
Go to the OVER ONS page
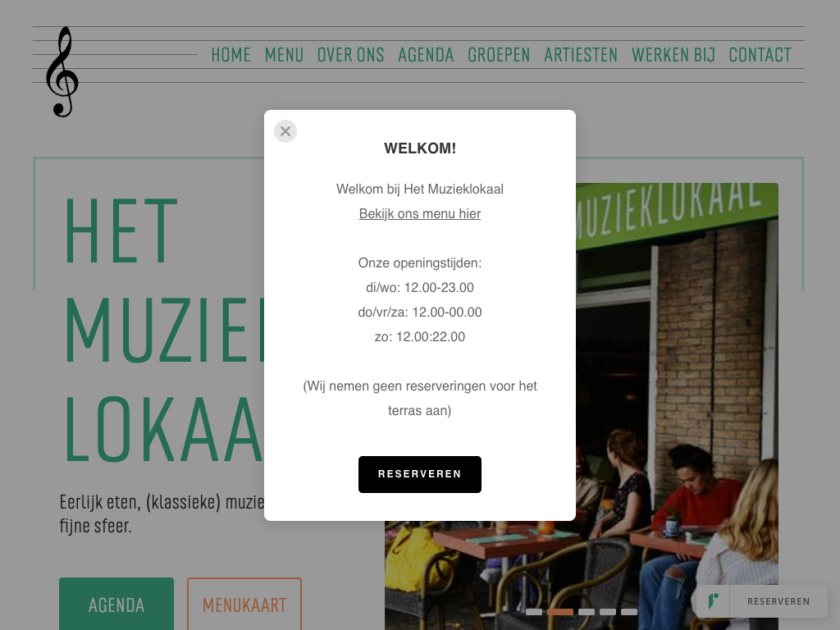pos(351,55)
